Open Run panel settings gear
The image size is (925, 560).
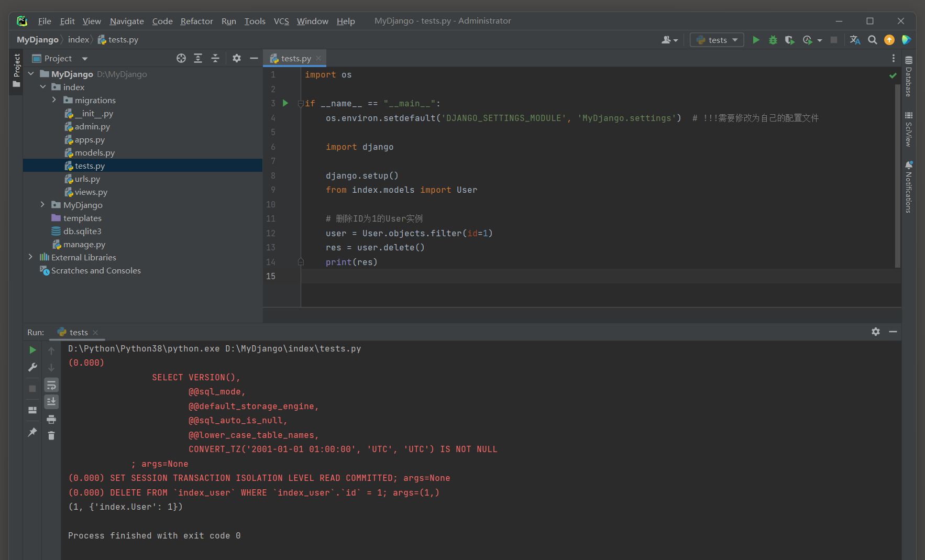[876, 332]
